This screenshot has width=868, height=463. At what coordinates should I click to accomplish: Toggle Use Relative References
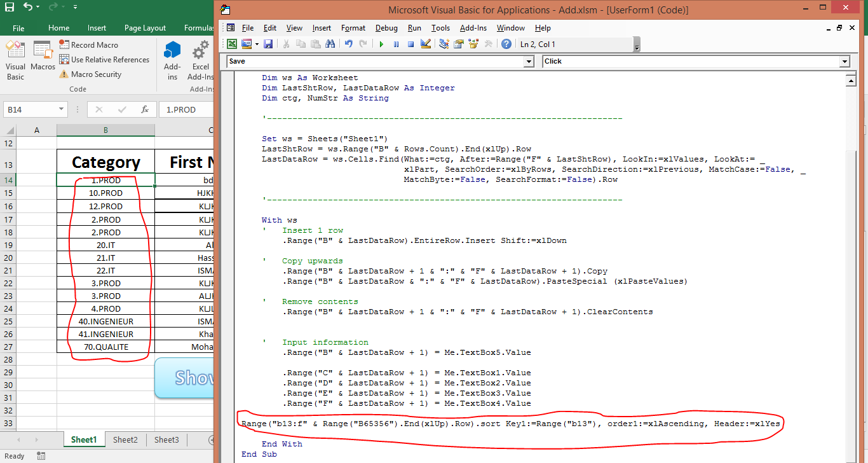(x=104, y=60)
